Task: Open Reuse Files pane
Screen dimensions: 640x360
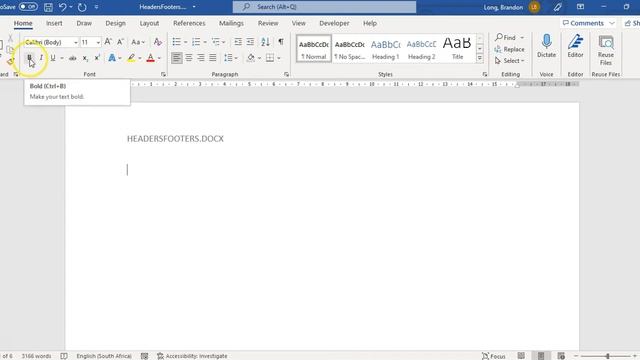Action: pyautogui.click(x=606, y=50)
